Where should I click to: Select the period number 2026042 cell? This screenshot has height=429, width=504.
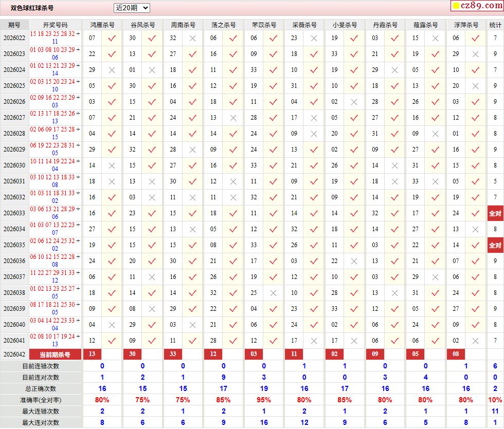tap(14, 355)
